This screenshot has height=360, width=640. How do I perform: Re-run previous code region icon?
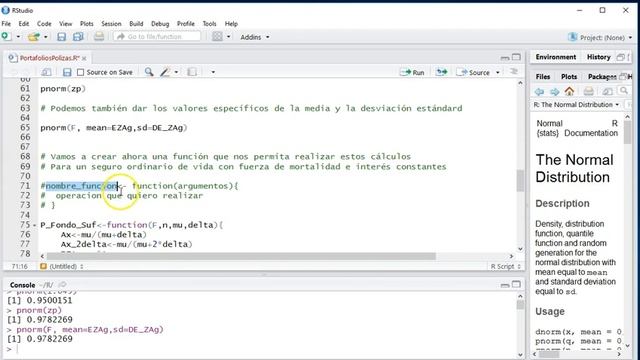point(441,72)
